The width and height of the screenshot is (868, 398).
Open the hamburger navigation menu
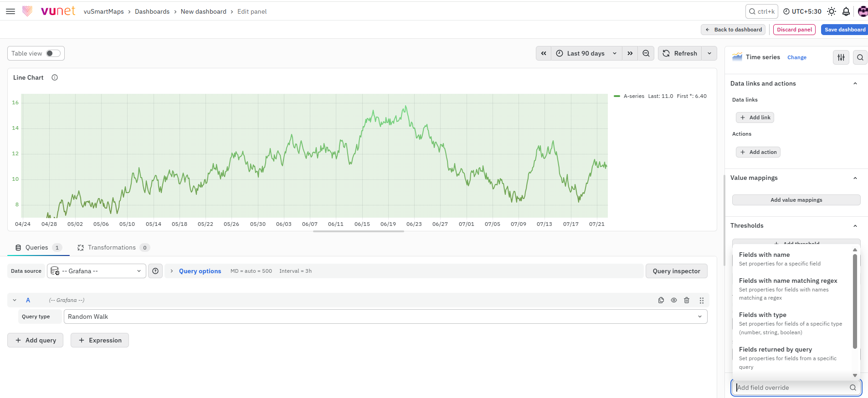10,11
